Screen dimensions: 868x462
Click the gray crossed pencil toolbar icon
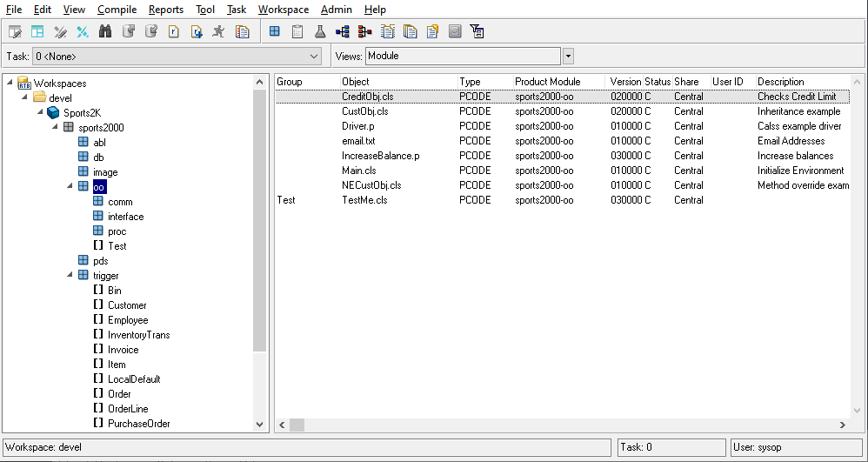(60, 31)
